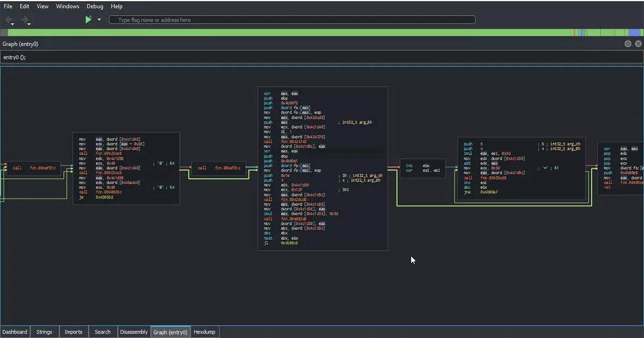Switch to the Disassembly tab

pos(134,332)
